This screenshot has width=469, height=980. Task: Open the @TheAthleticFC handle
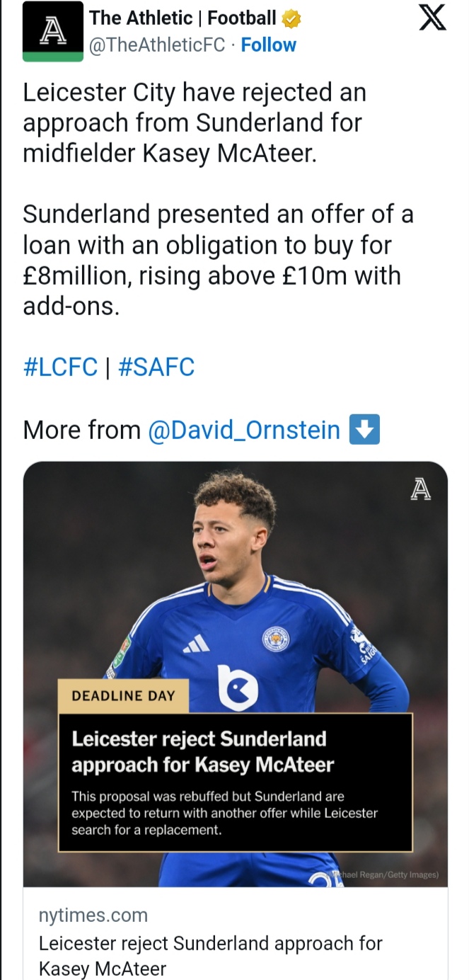coord(157,45)
